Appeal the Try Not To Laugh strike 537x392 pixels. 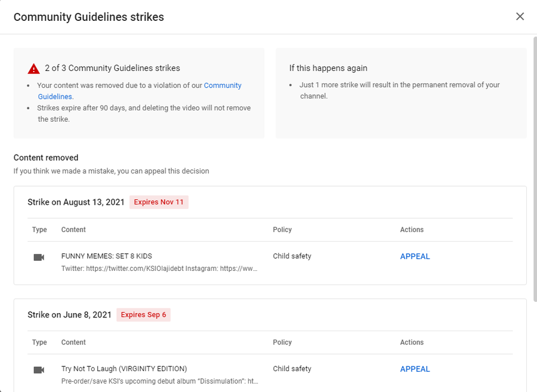tap(415, 369)
